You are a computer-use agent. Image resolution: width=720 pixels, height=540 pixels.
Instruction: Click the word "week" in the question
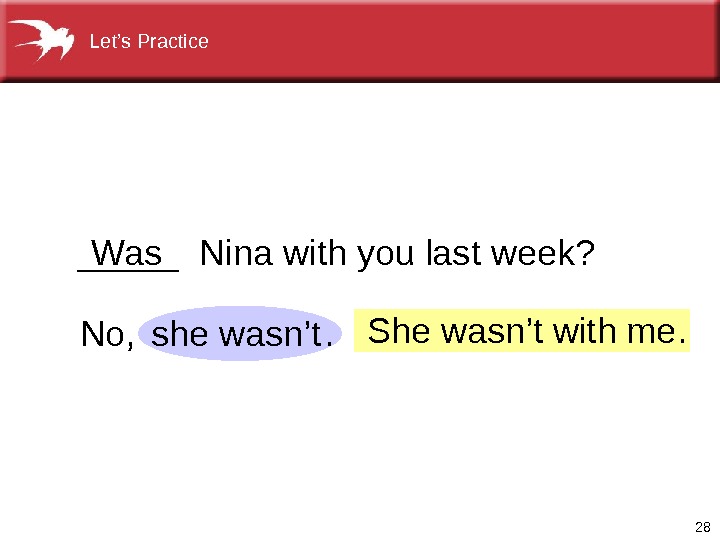(x=531, y=256)
